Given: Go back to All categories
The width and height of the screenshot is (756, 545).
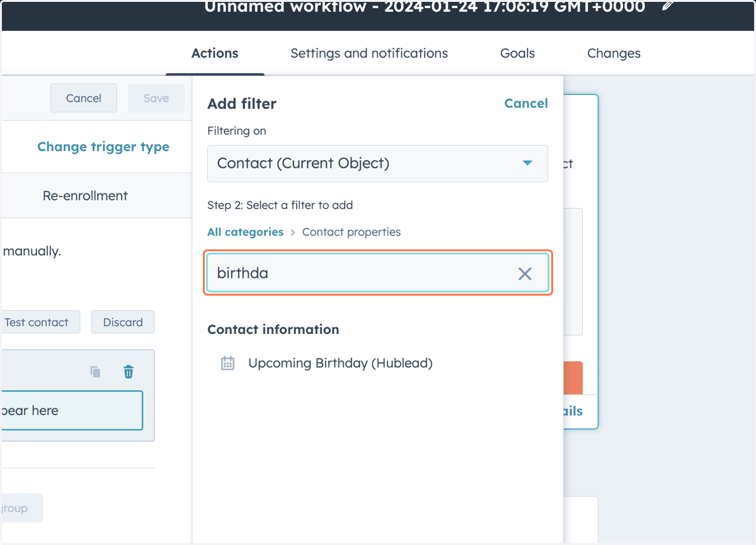Looking at the screenshot, I should [245, 232].
